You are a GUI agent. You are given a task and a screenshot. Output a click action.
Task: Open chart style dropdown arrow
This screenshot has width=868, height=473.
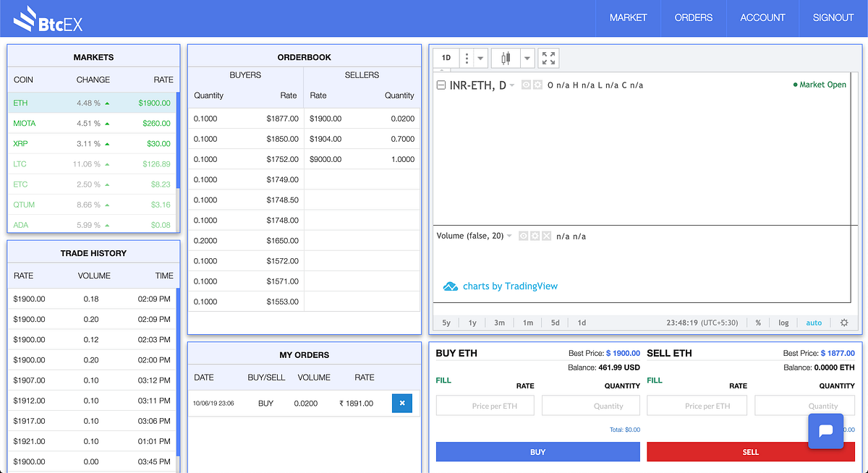click(x=527, y=58)
